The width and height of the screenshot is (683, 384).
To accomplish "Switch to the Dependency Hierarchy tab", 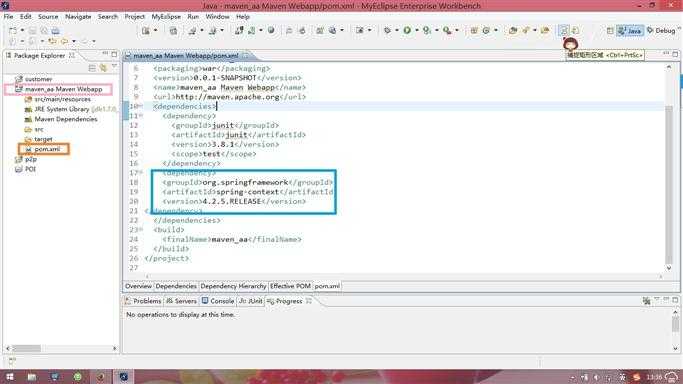I will pos(233,286).
